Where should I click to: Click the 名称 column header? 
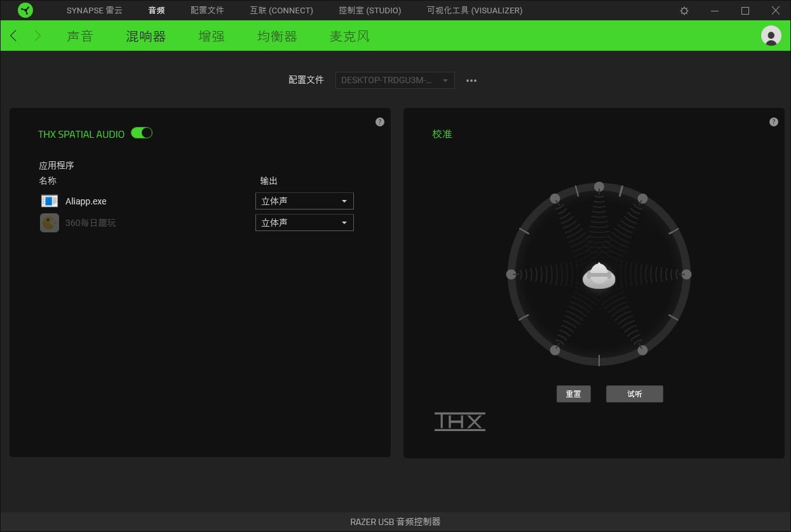tap(48, 181)
